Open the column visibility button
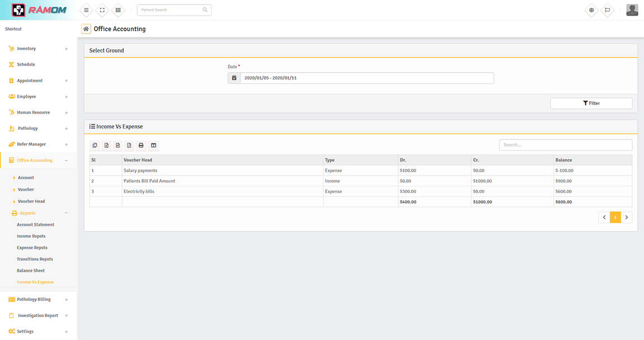Screen dimensions: 644x340 (153, 145)
